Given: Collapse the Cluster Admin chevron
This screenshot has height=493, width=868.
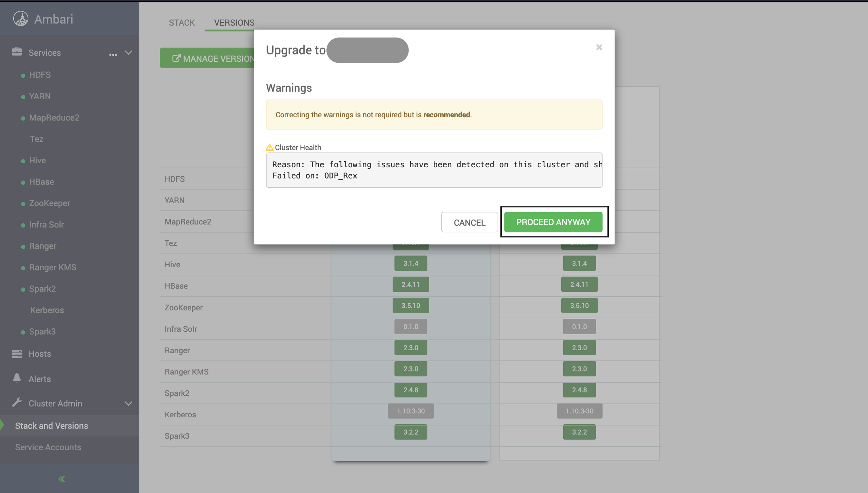Looking at the screenshot, I should tap(129, 403).
